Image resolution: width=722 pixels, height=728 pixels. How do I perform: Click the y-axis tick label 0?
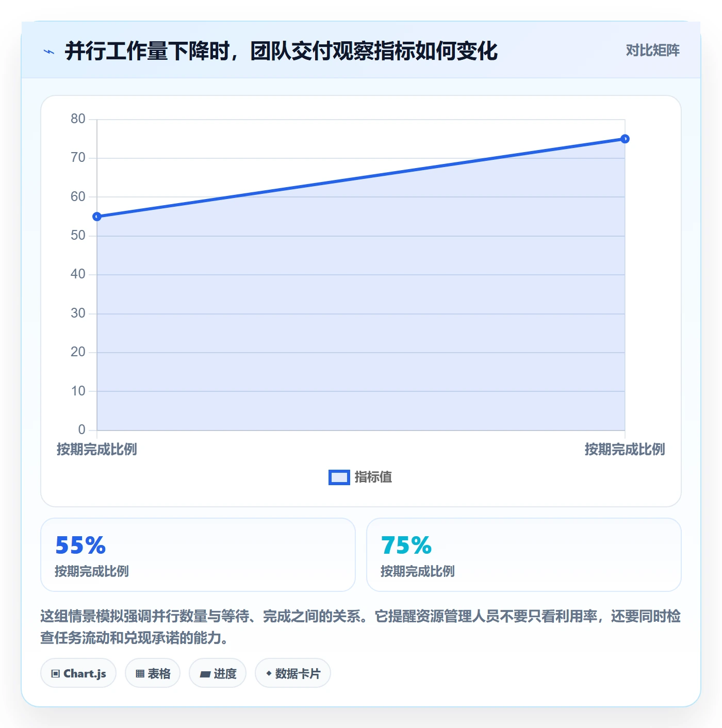pyautogui.click(x=81, y=430)
